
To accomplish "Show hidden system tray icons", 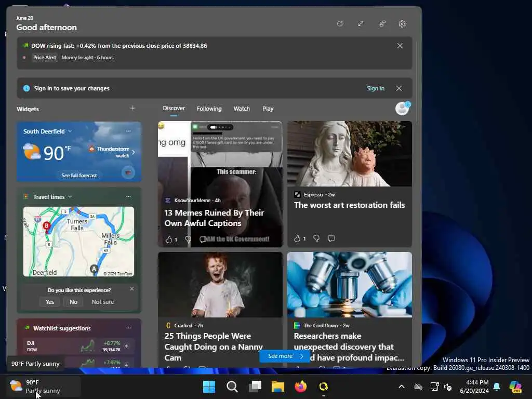I will coord(402,387).
